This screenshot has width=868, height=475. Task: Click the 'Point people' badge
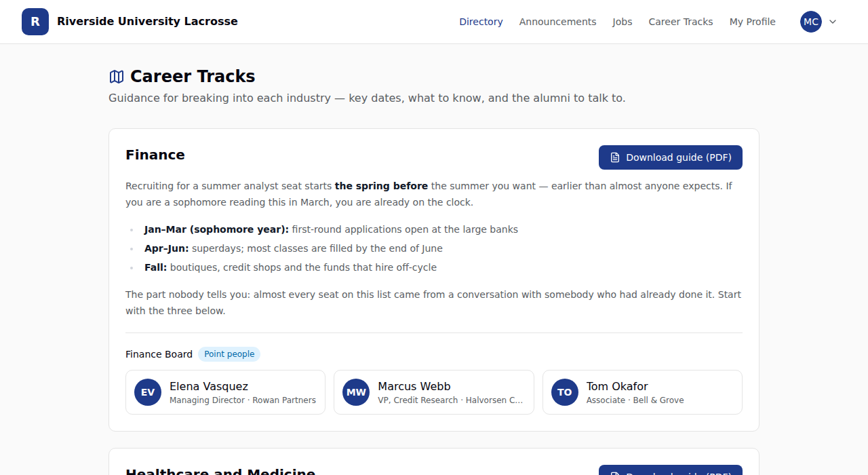[x=229, y=354]
